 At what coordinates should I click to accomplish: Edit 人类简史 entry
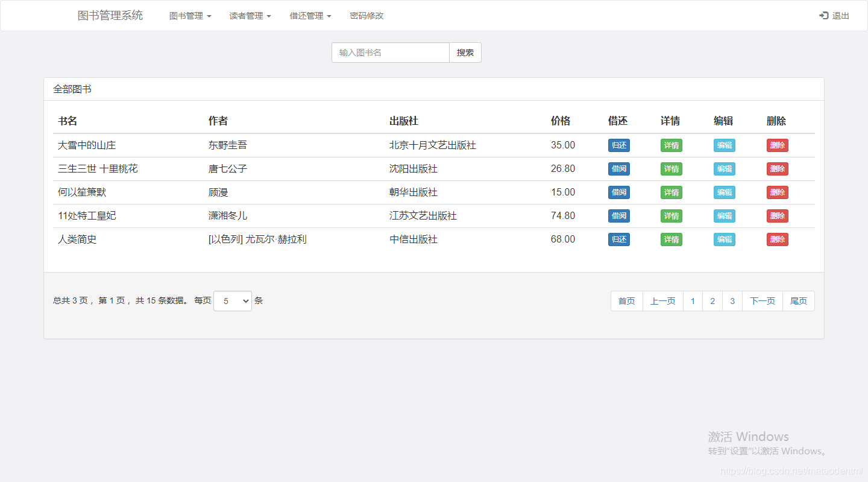725,239
